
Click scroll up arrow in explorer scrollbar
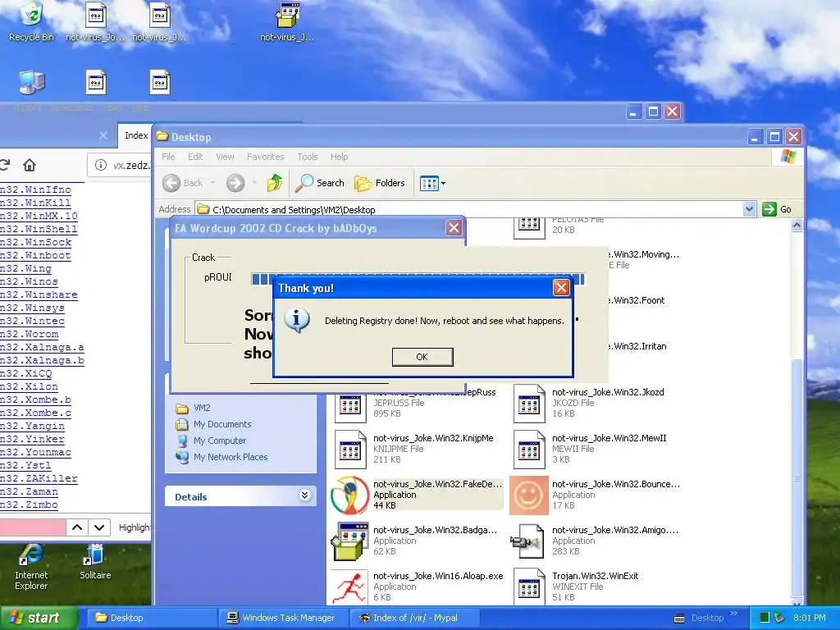[x=797, y=226]
